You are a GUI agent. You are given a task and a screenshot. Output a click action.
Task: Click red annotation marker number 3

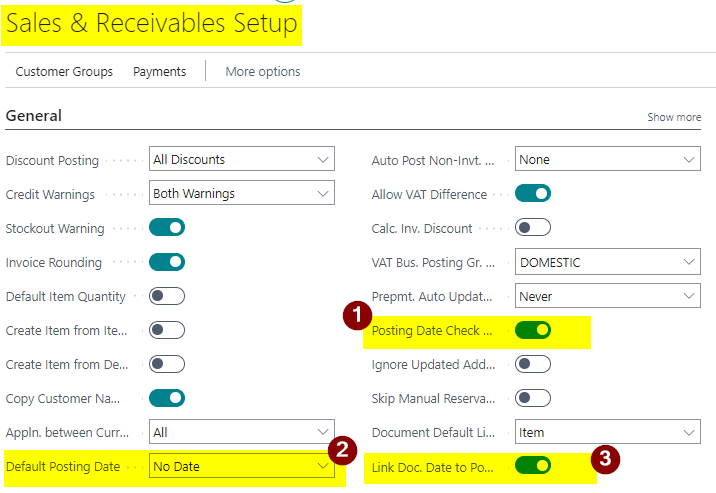point(602,460)
